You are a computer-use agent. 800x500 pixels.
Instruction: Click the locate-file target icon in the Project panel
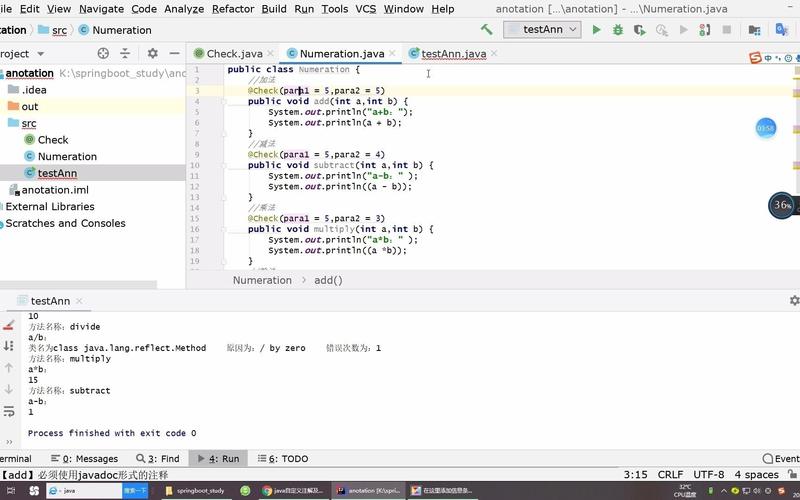[x=103, y=53]
